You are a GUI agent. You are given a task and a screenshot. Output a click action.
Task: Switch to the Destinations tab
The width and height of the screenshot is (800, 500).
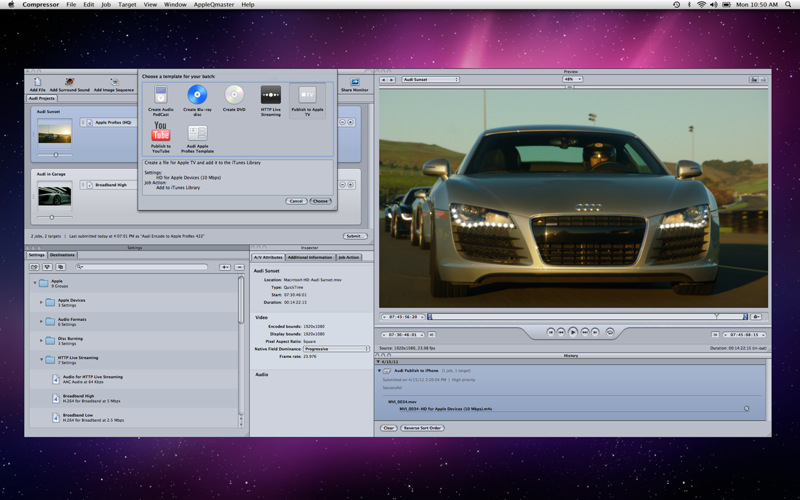(x=62, y=255)
